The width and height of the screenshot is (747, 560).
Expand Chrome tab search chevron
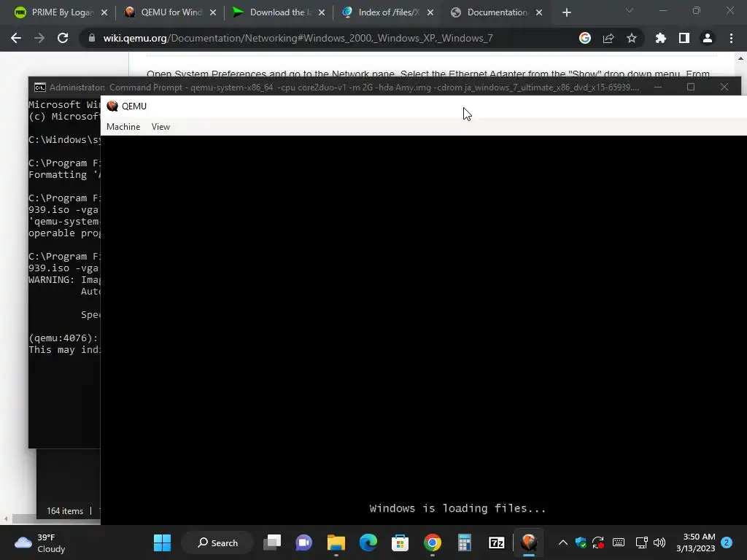click(x=630, y=10)
